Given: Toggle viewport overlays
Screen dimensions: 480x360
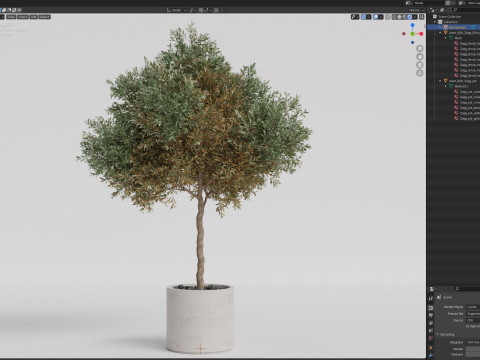Looking at the screenshot, I should [x=375, y=17].
